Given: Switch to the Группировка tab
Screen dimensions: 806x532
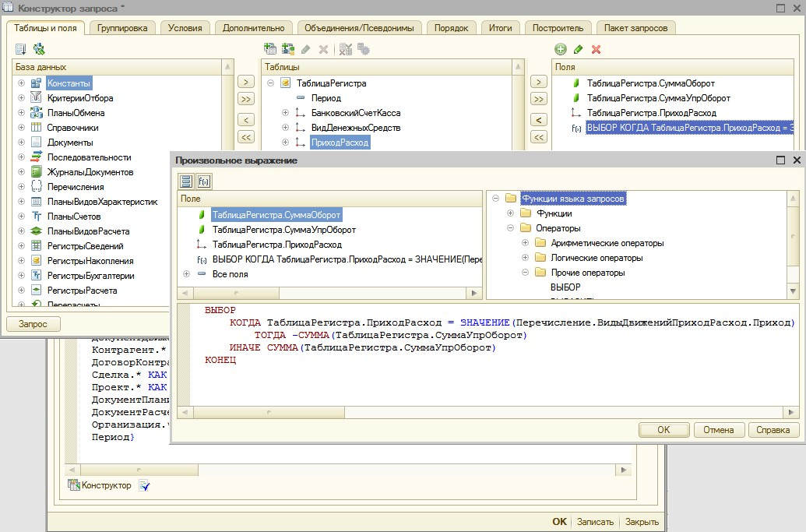Looking at the screenshot, I should [x=123, y=28].
